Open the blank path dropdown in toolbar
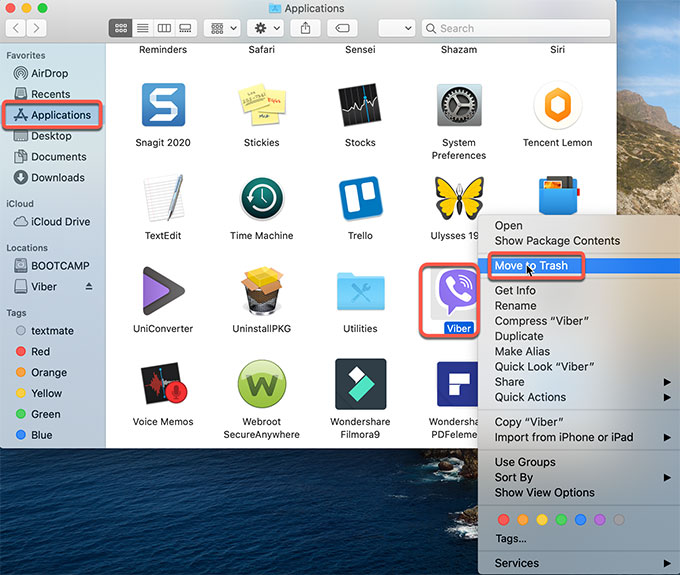Screen dimensions: 680x575 (x=397, y=28)
